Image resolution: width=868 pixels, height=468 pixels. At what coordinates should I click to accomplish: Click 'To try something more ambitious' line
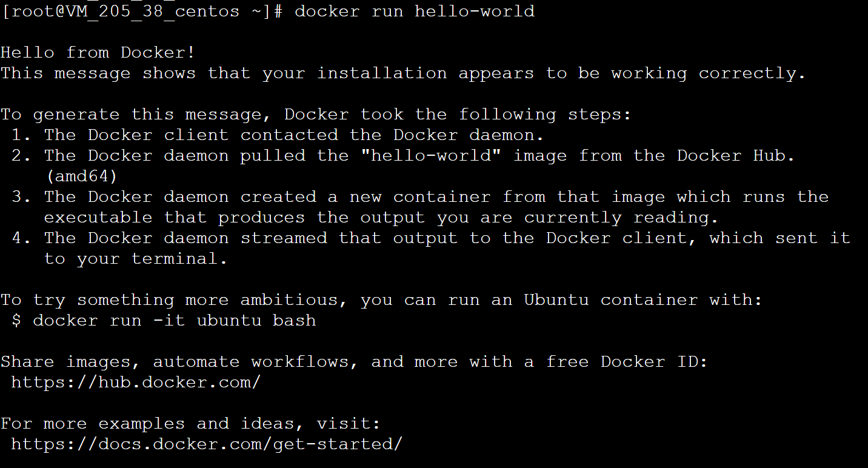tap(381, 300)
